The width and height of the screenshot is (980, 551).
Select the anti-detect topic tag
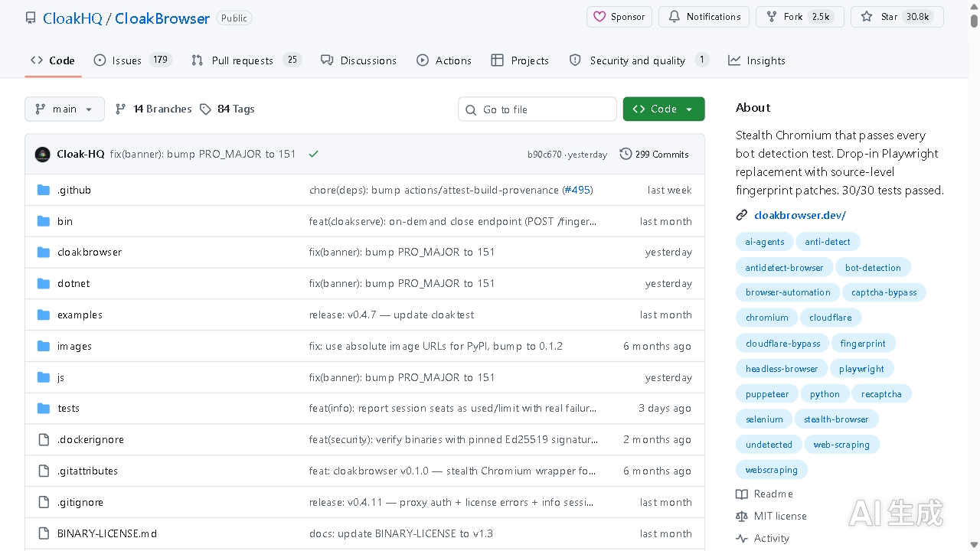coord(828,242)
